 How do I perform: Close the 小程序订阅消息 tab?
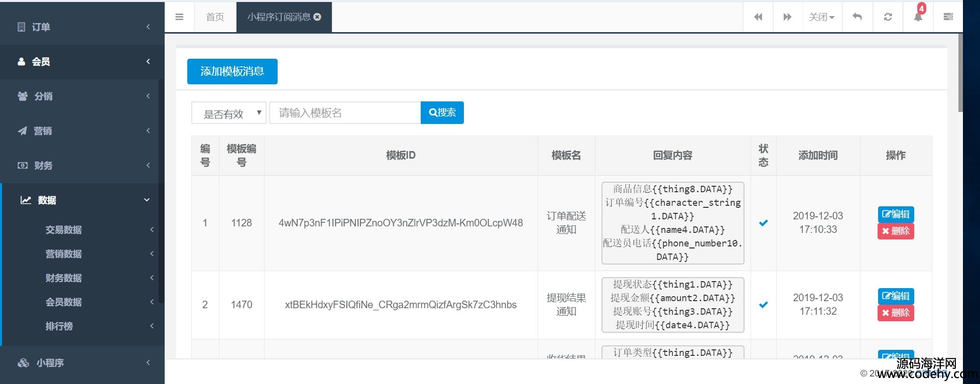tap(317, 17)
